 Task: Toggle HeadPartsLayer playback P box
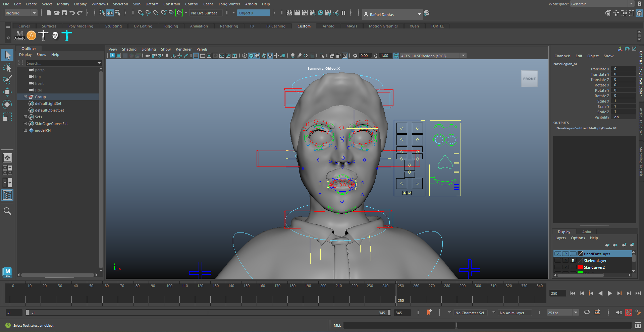566,254
